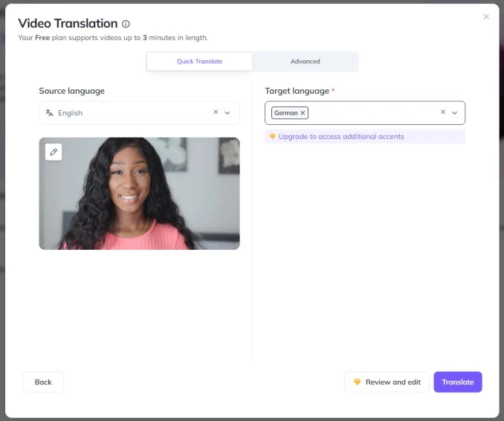This screenshot has height=421, width=504.
Task: Remove the German language tag
Action: click(303, 113)
